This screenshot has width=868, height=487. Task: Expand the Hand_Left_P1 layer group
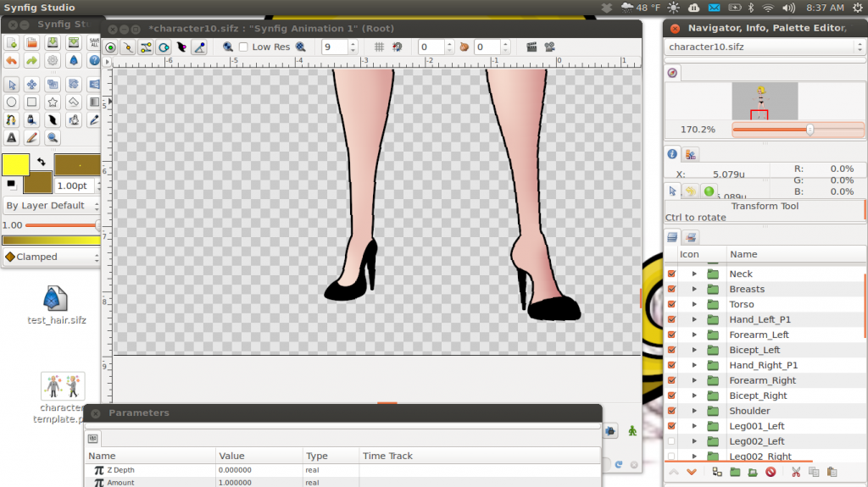click(x=694, y=320)
